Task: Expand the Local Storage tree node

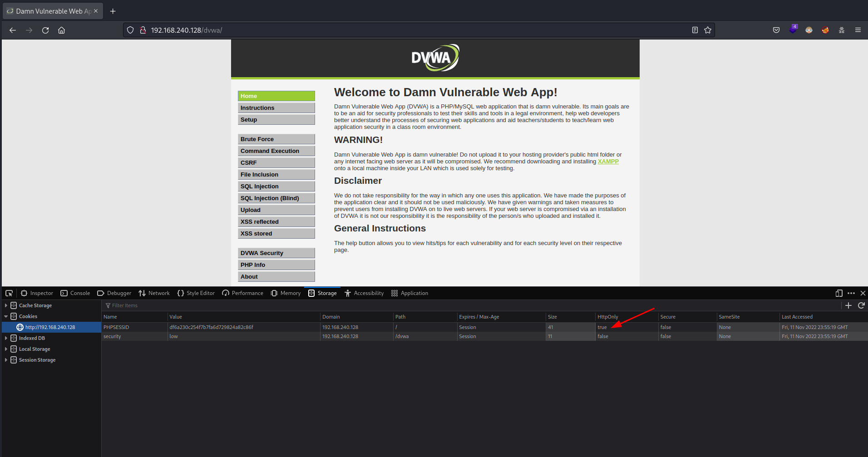Action: [6, 349]
